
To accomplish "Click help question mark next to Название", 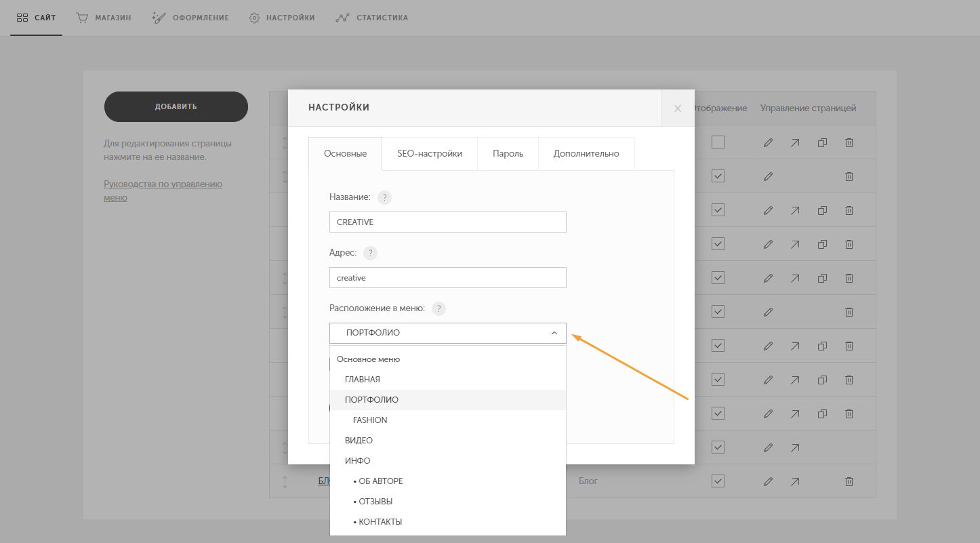I will click(384, 197).
